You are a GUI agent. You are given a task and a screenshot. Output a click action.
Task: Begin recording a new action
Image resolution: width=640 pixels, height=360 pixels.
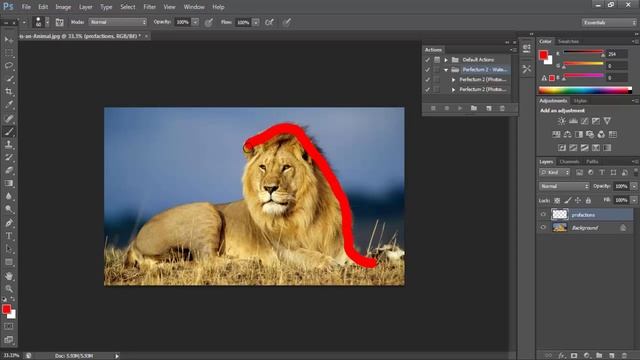pos(447,108)
